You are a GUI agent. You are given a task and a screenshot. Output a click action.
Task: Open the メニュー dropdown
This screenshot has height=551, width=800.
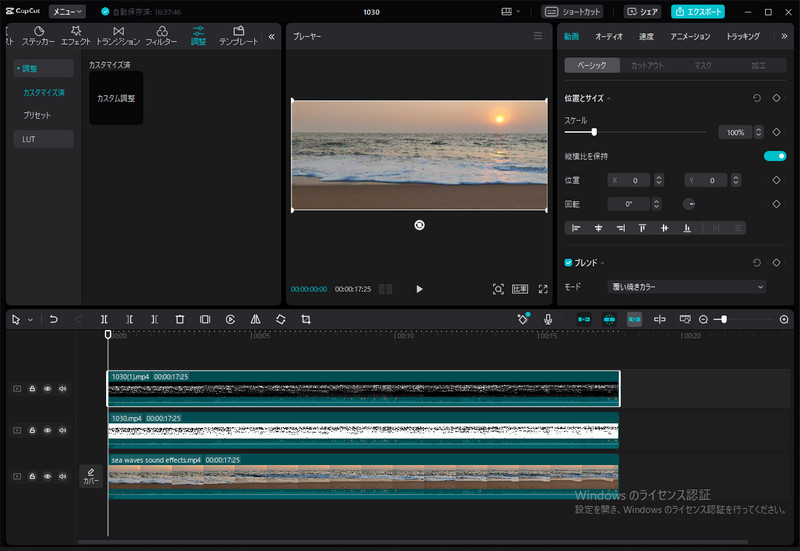(67, 11)
